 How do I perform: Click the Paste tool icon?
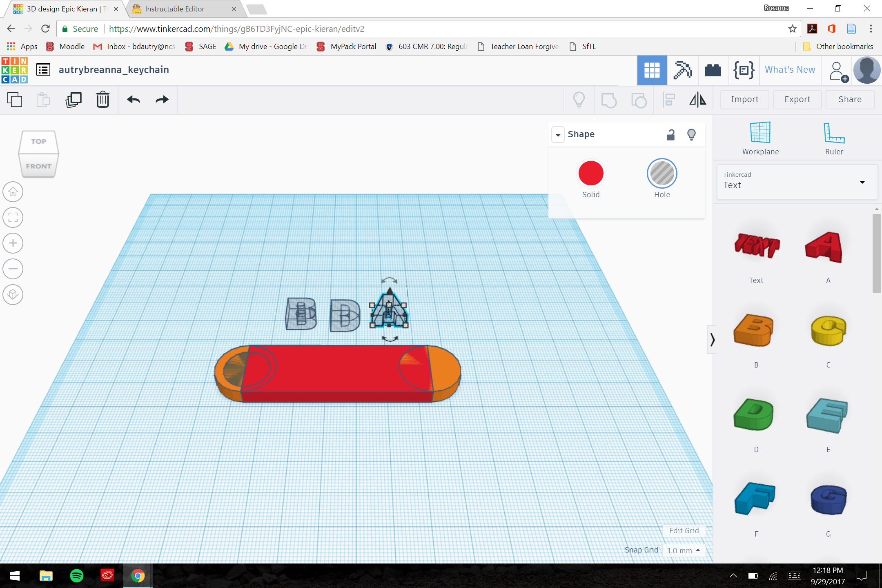point(43,100)
